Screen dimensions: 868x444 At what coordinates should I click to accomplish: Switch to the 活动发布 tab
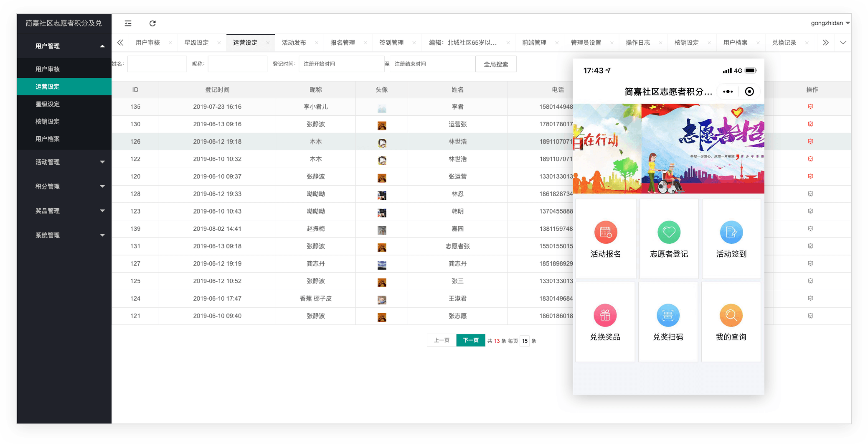[294, 43]
